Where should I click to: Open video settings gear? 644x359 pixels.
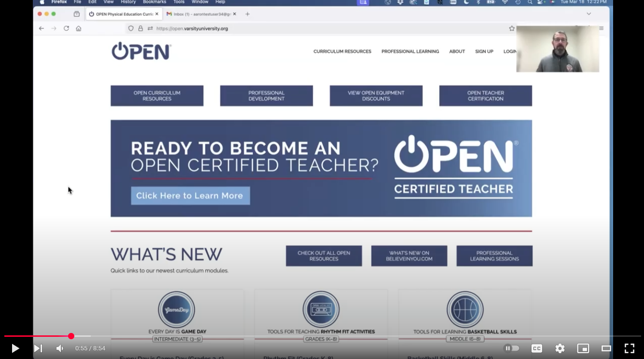coord(560,348)
